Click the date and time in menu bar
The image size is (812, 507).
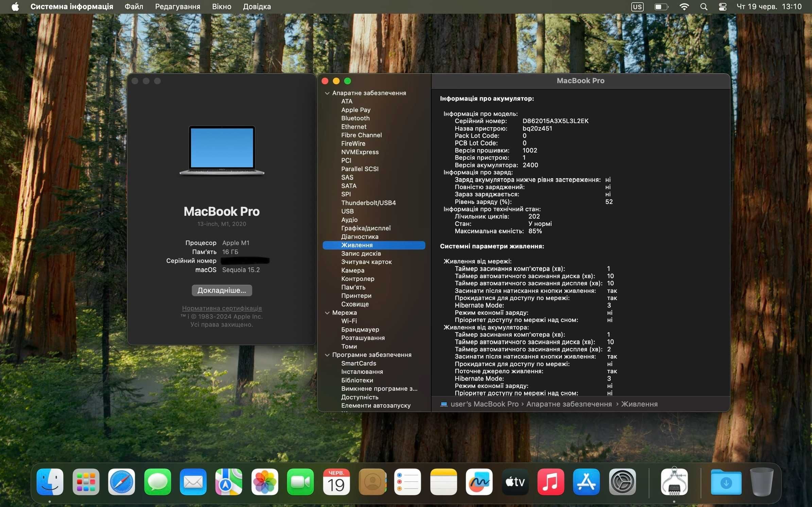769,6
